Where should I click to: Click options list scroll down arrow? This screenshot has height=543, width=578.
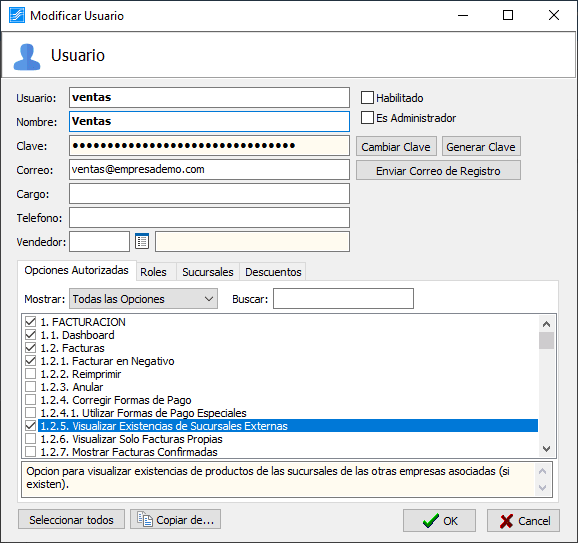click(546, 449)
